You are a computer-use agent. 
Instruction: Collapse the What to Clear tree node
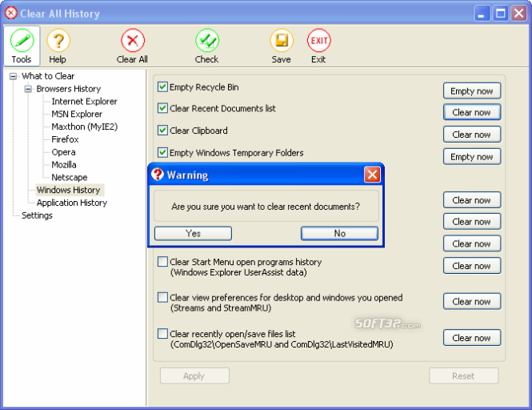pos(13,76)
